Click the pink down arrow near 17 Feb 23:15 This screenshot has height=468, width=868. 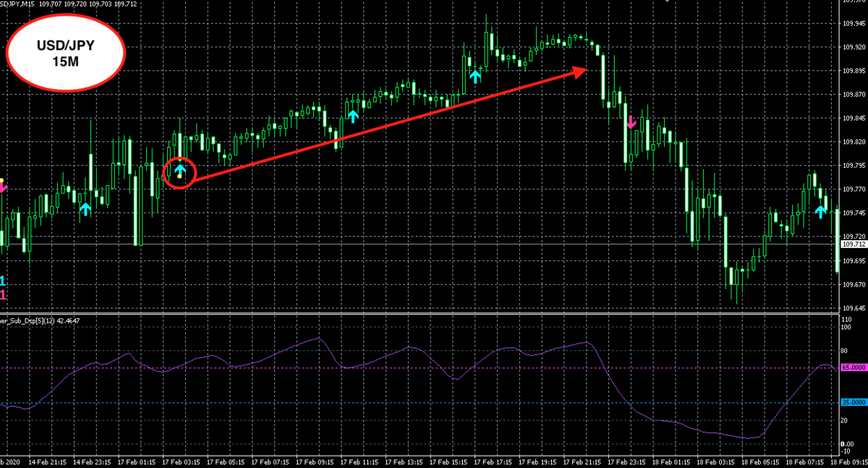click(x=631, y=122)
